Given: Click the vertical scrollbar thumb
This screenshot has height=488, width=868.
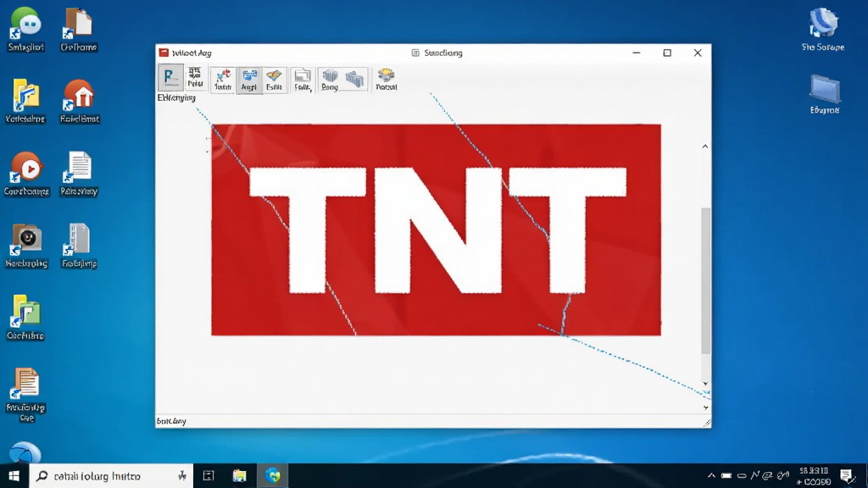Looking at the screenshot, I should [704, 280].
